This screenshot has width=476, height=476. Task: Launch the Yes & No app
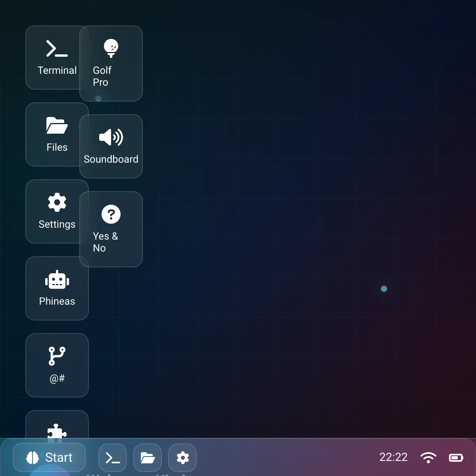coord(111,229)
